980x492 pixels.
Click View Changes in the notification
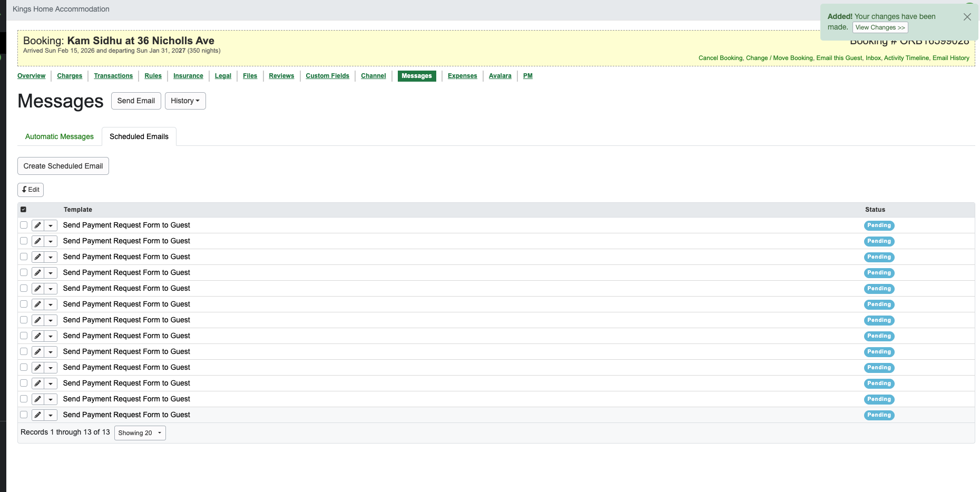880,27
